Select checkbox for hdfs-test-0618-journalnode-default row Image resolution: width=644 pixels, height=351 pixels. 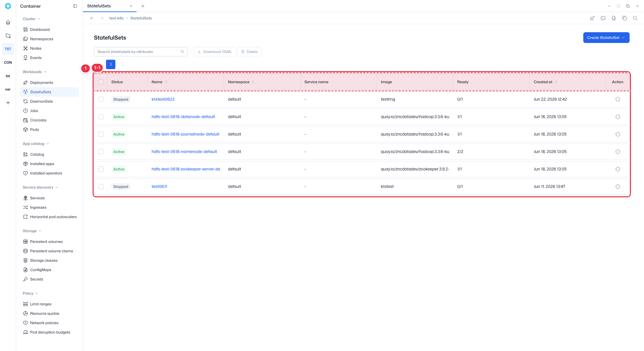coord(101,134)
